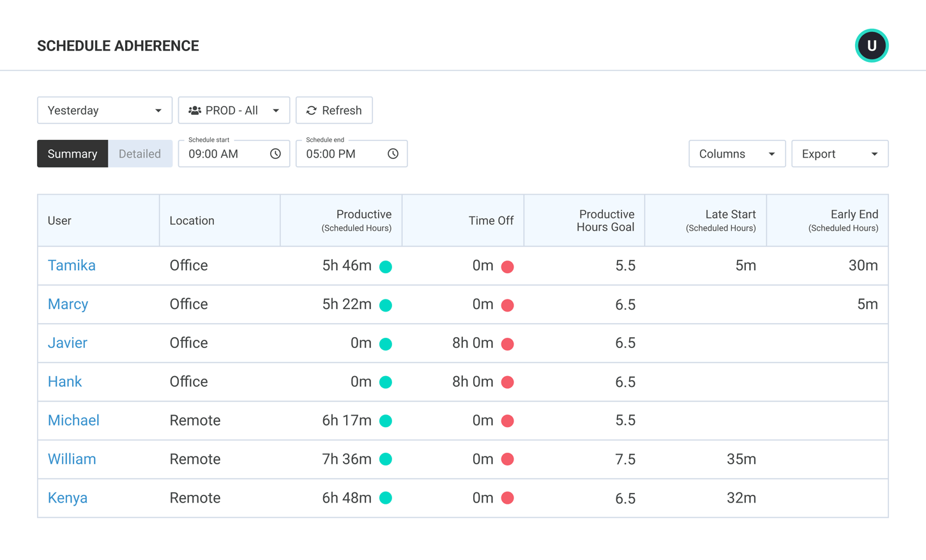The height and width of the screenshot is (560, 926).
Task: Click William's green productive status dot
Action: pyautogui.click(x=386, y=460)
